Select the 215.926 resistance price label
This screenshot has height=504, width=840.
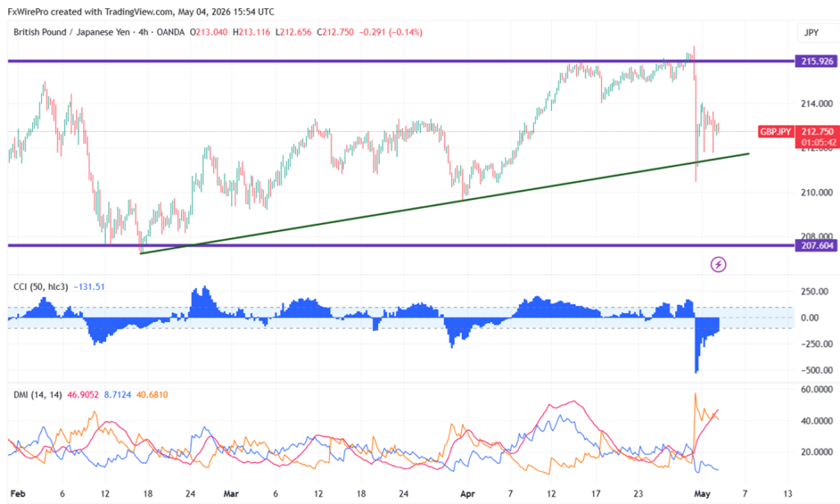pos(816,61)
